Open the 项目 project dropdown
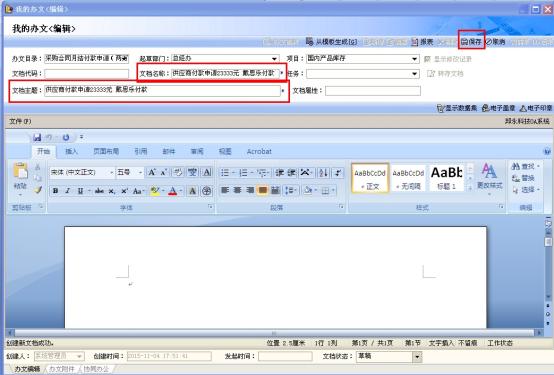Viewport: 554px width, 375px height. tap(414, 59)
